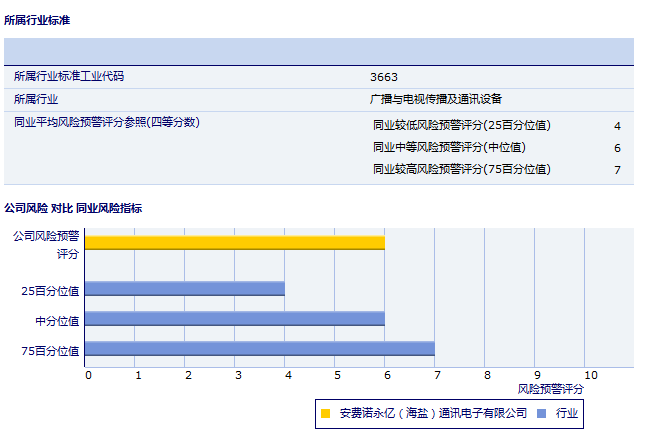
Task: Click the blue 中分位值 bar
Action: click(x=235, y=319)
